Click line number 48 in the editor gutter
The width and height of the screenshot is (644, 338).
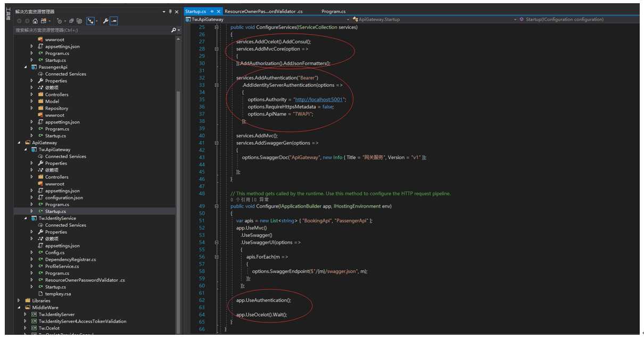point(201,194)
